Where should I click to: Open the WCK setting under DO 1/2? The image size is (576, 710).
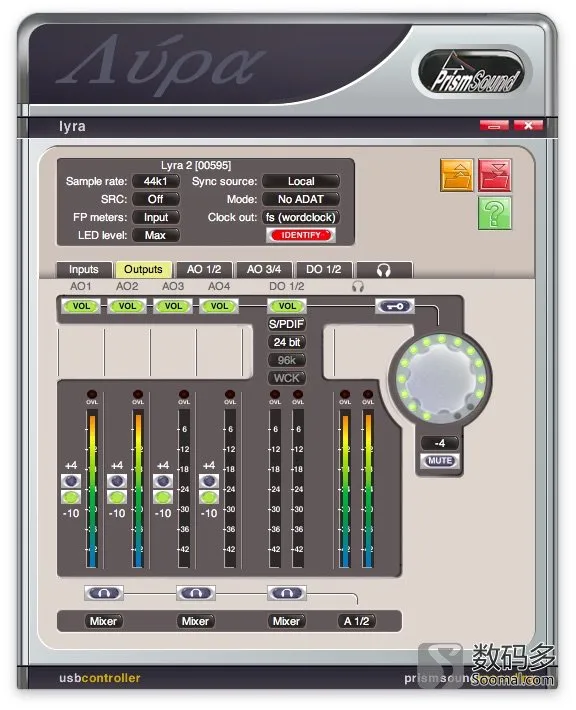tap(287, 378)
